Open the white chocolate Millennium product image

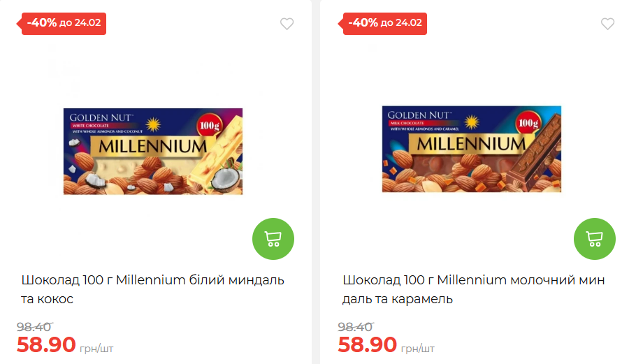tap(153, 151)
